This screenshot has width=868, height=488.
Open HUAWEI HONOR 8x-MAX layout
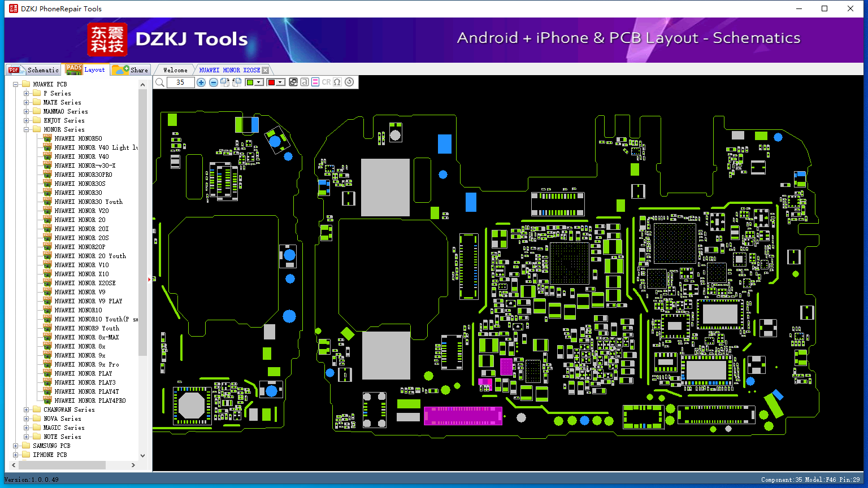[86, 337]
